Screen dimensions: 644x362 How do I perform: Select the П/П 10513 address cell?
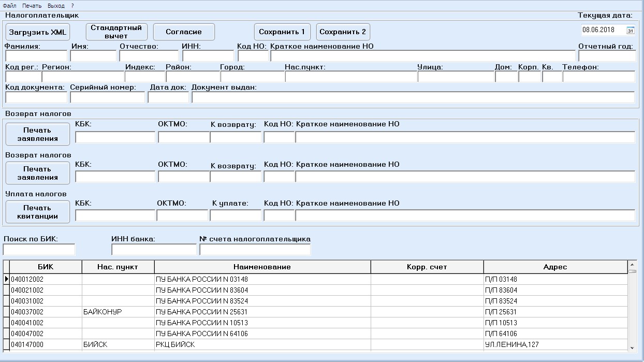555,323
